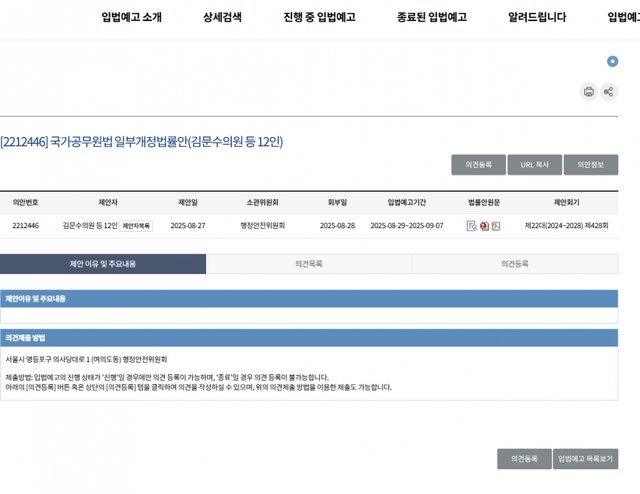Open 입법예고 소개 menu
640x494 pixels.
tap(131, 17)
